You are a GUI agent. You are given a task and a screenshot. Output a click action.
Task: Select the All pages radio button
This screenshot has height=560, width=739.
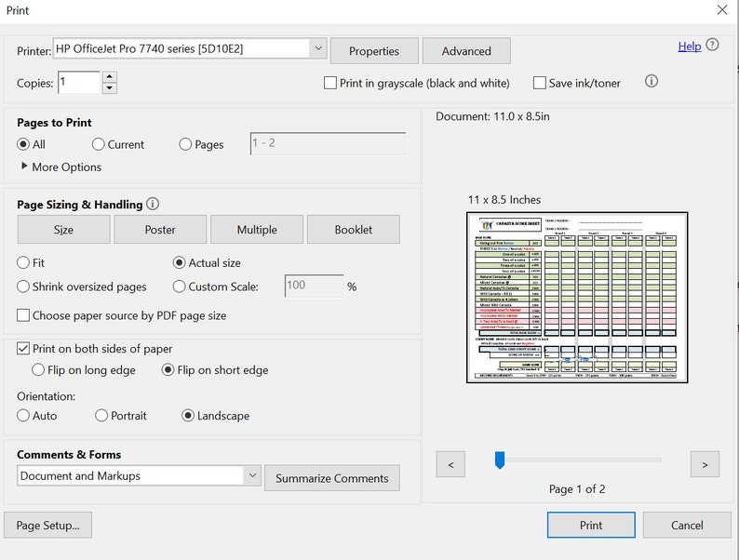click(23, 144)
